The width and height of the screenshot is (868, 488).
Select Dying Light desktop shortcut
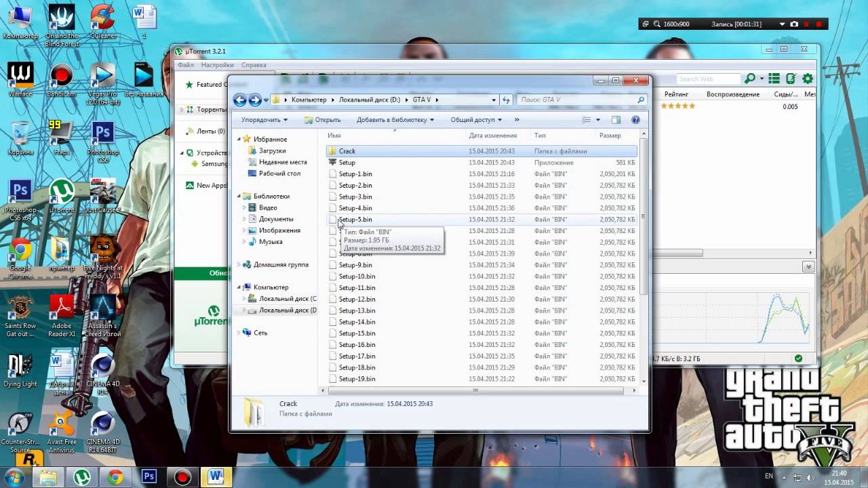[20, 370]
